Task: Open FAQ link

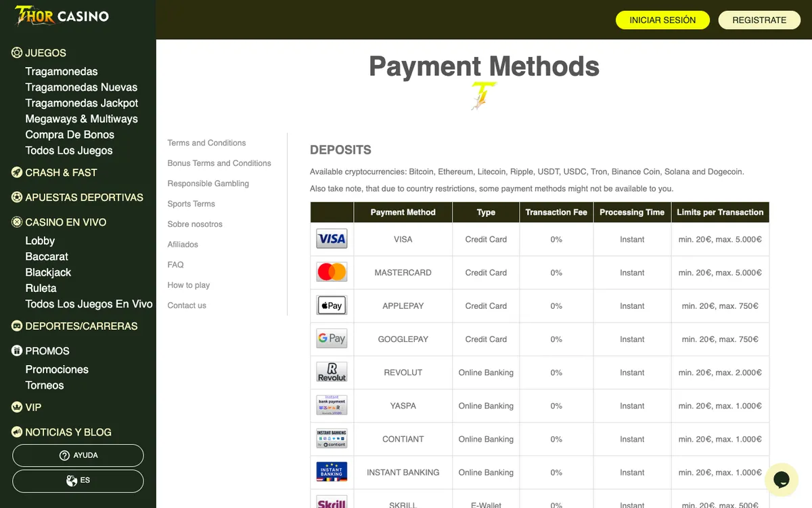Action: coord(176,265)
